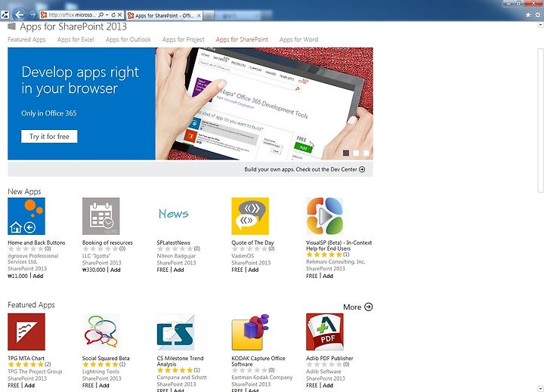Click the browser Forward arrow button
The image size is (544, 392).
pos(32,14)
